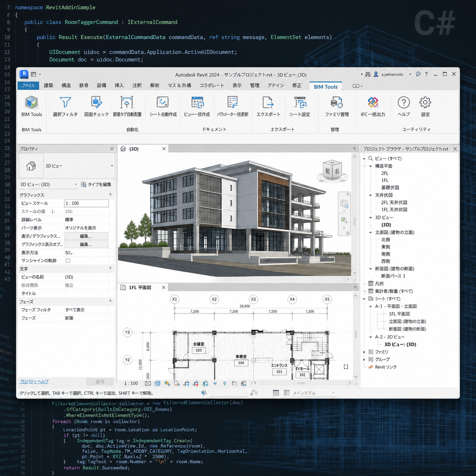The width and height of the screenshot is (476, 476).
Task: Click room tag 104 in floor plan
Action: 241,363
